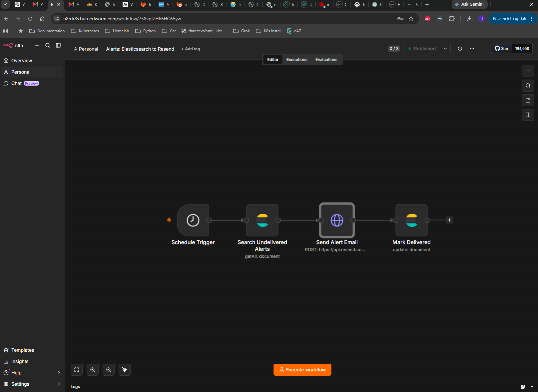Click the Published button

coord(422,49)
